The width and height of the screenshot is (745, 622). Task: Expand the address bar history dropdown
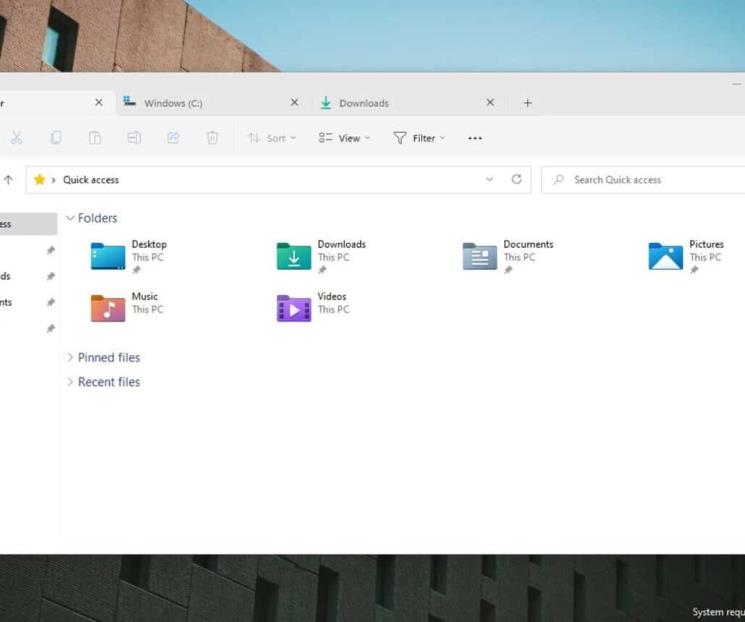pos(489,180)
